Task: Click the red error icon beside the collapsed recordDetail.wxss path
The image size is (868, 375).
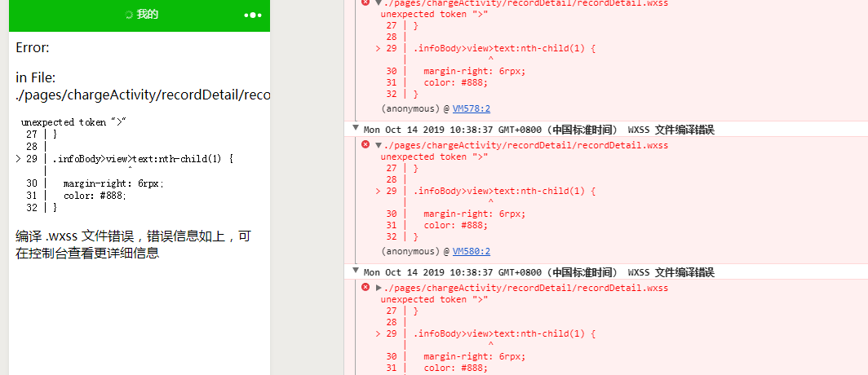Action: [x=365, y=288]
